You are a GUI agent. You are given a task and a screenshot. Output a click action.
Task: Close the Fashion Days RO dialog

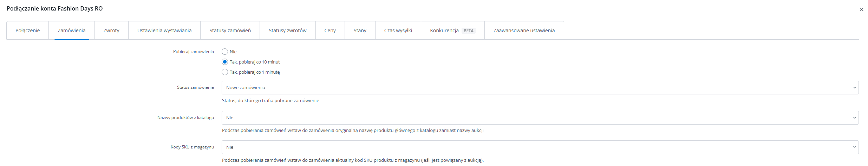click(861, 9)
